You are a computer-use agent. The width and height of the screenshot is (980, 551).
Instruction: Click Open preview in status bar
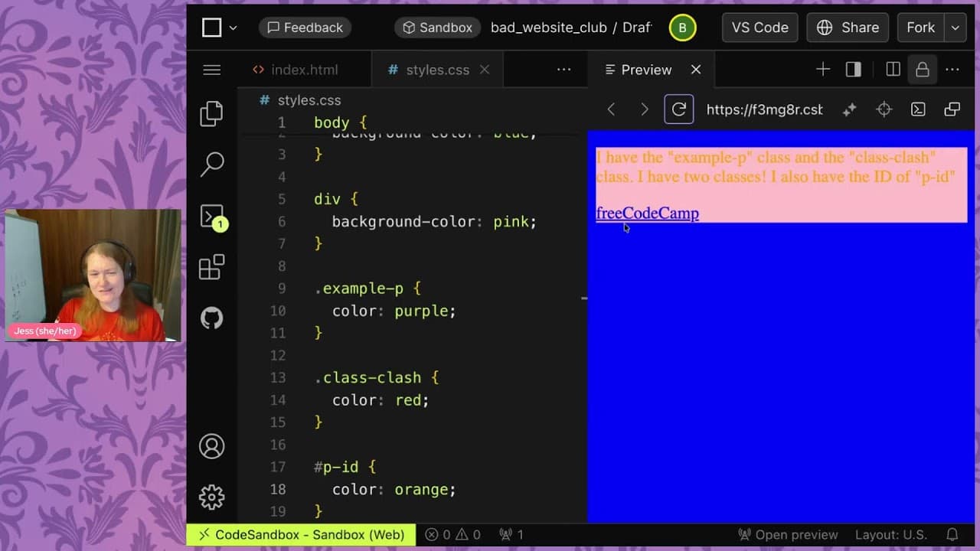coord(788,535)
